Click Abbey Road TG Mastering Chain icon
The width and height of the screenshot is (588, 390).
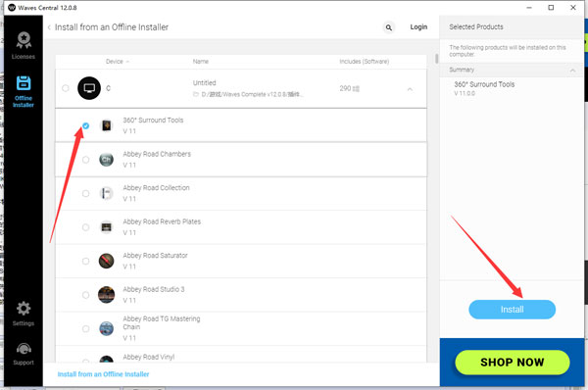(x=107, y=328)
